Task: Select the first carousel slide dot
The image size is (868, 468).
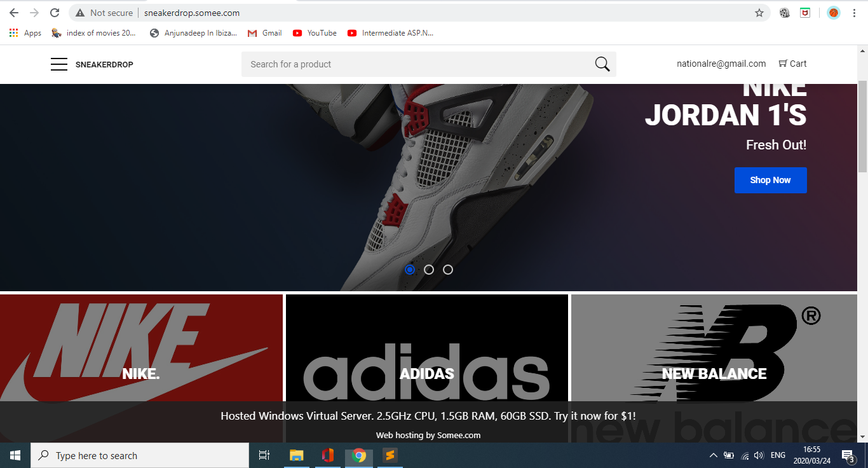Action: click(x=410, y=270)
